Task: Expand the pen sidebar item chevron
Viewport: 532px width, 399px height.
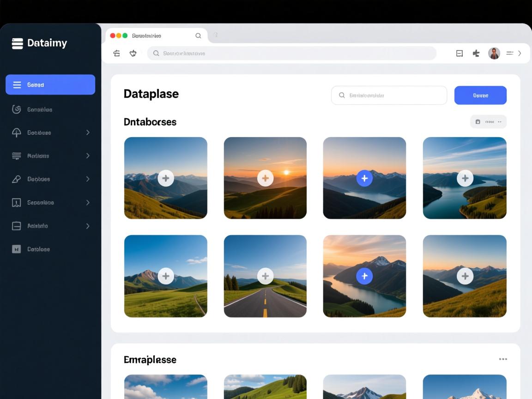Action: tap(88, 179)
